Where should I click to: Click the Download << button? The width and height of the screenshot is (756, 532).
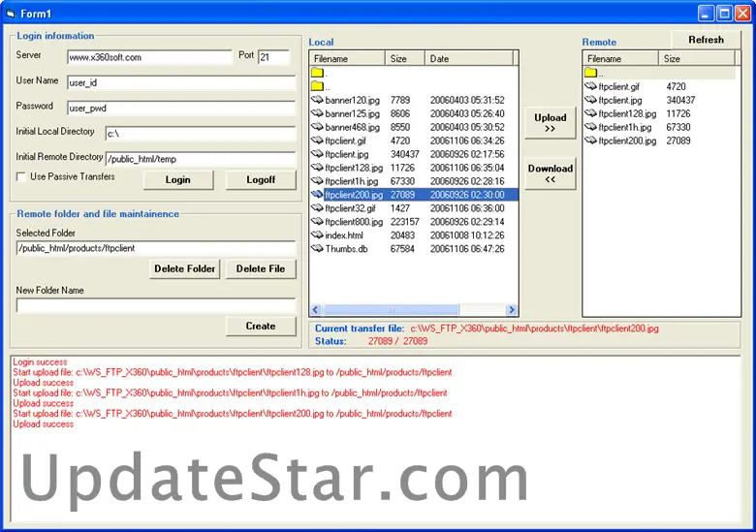pyautogui.click(x=551, y=173)
